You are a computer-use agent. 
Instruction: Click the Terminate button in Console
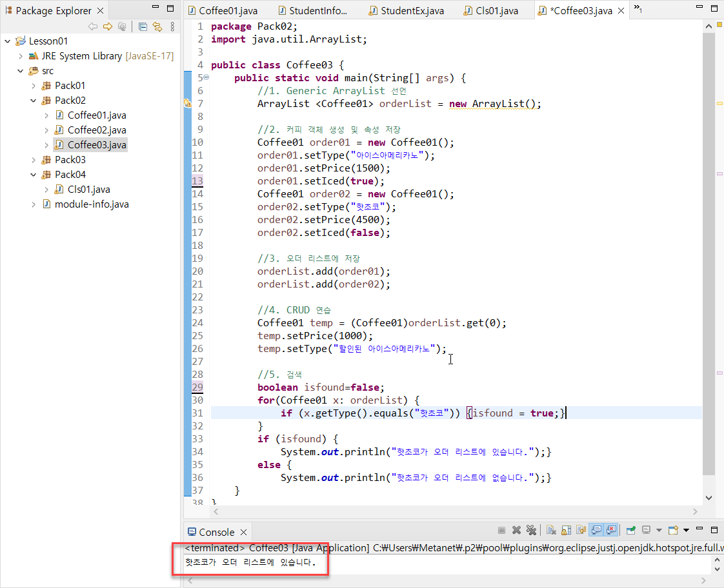point(501,531)
